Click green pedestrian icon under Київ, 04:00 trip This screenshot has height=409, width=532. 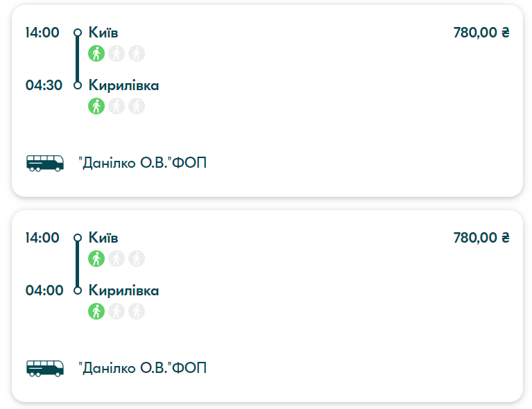[96, 259]
